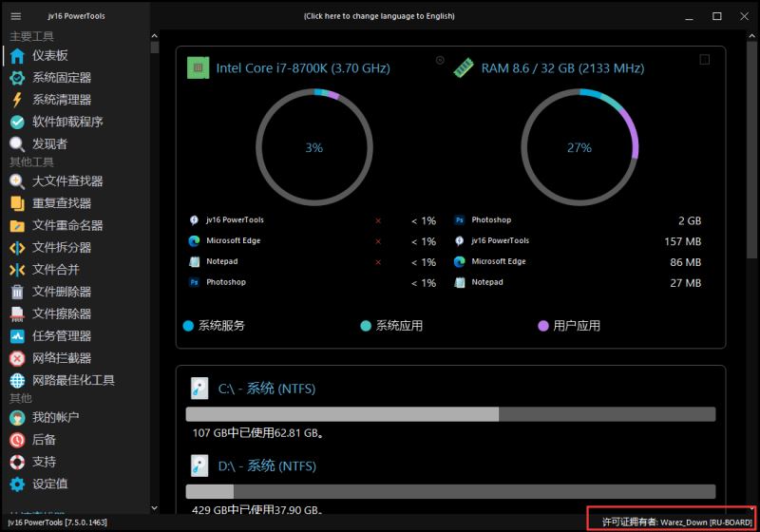Screen dimensions: 760x532
Task: Click the small circle icon beside CPU title
Action: click(x=440, y=60)
